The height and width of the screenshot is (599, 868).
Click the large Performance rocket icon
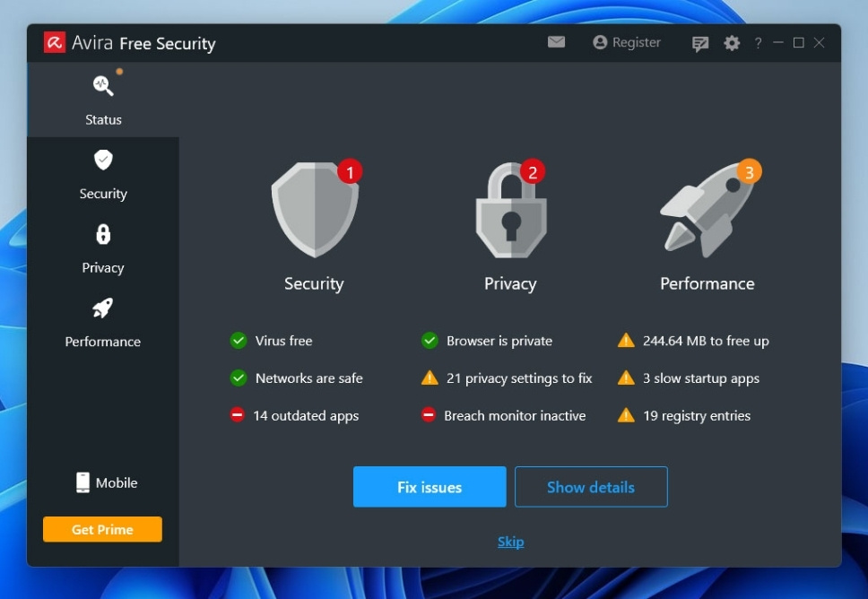(x=706, y=210)
